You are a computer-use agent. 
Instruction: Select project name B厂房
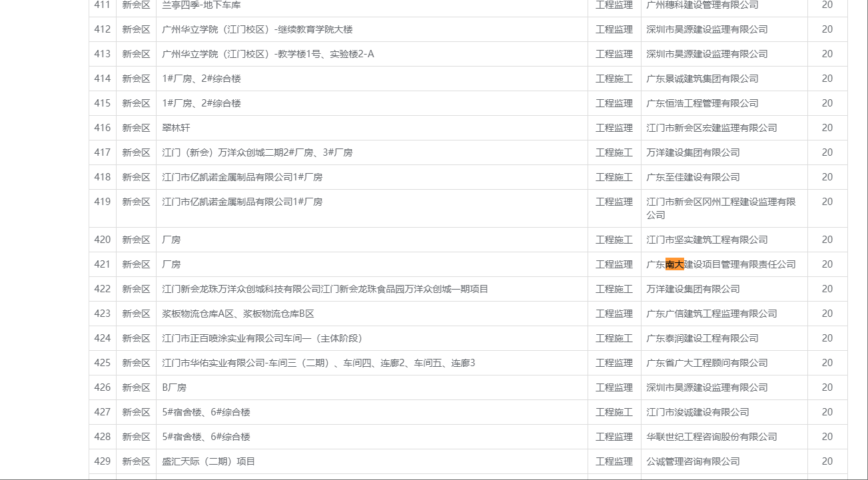(x=174, y=387)
